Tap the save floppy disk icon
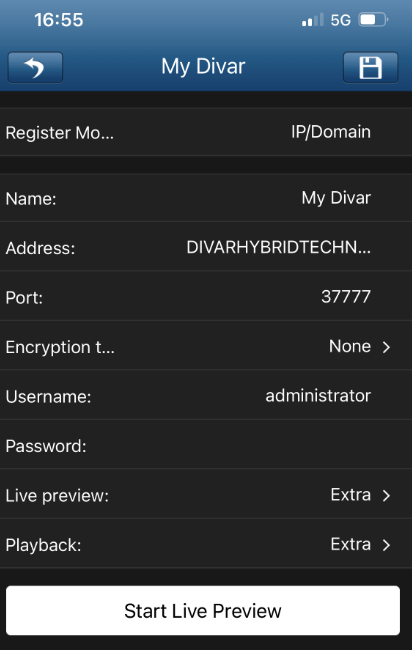Screen dimensions: 412x650 point(370,67)
